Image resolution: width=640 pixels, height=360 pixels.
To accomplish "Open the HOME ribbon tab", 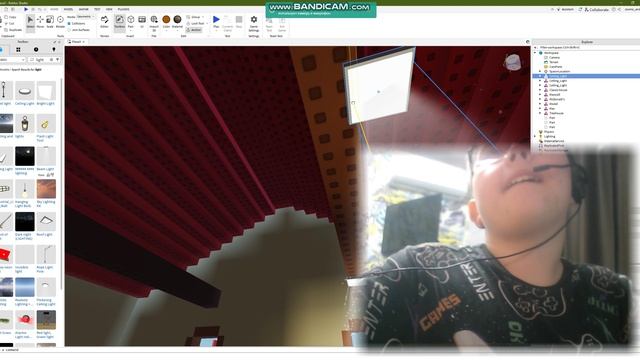I will point(54,9).
